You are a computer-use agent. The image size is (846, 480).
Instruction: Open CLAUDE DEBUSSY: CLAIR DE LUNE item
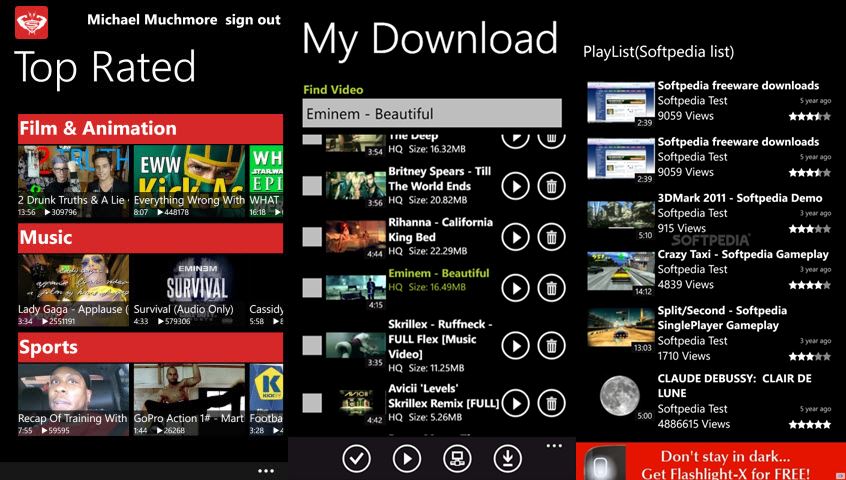[x=709, y=401]
